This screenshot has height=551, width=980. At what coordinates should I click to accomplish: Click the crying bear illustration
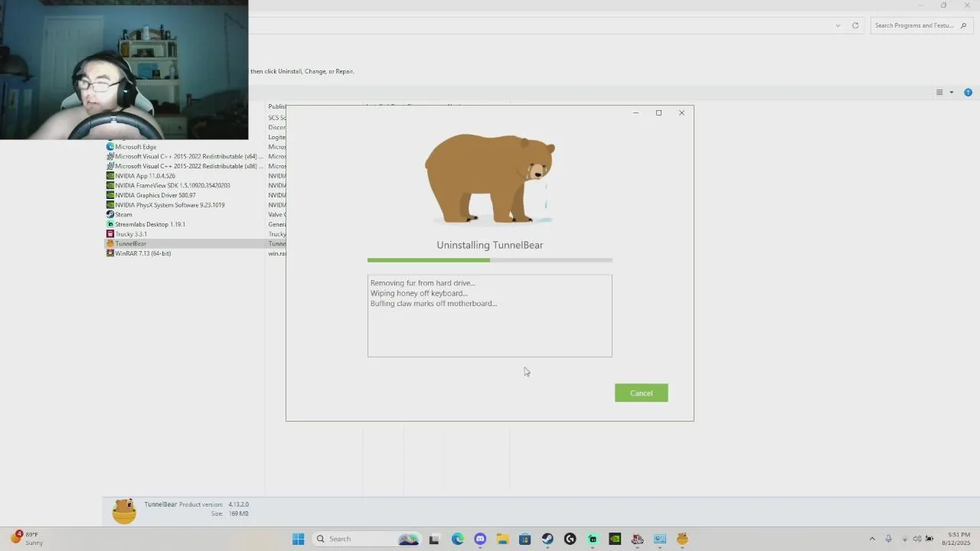[490, 178]
